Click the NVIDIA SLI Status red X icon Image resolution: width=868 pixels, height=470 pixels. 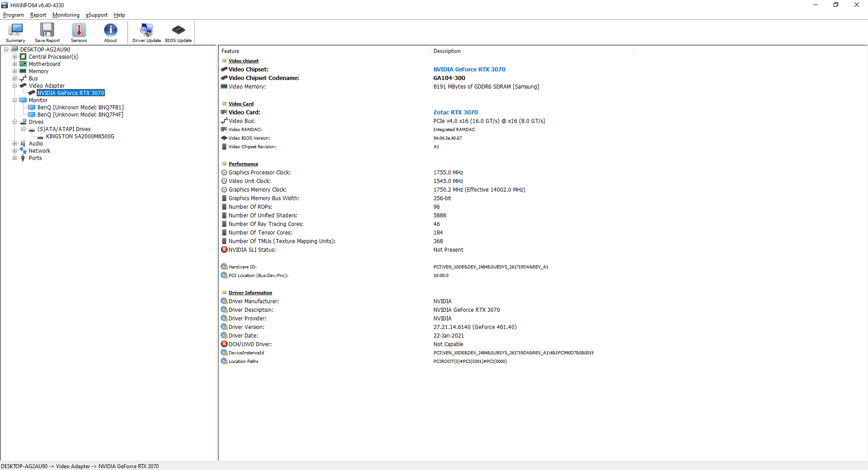pos(224,249)
